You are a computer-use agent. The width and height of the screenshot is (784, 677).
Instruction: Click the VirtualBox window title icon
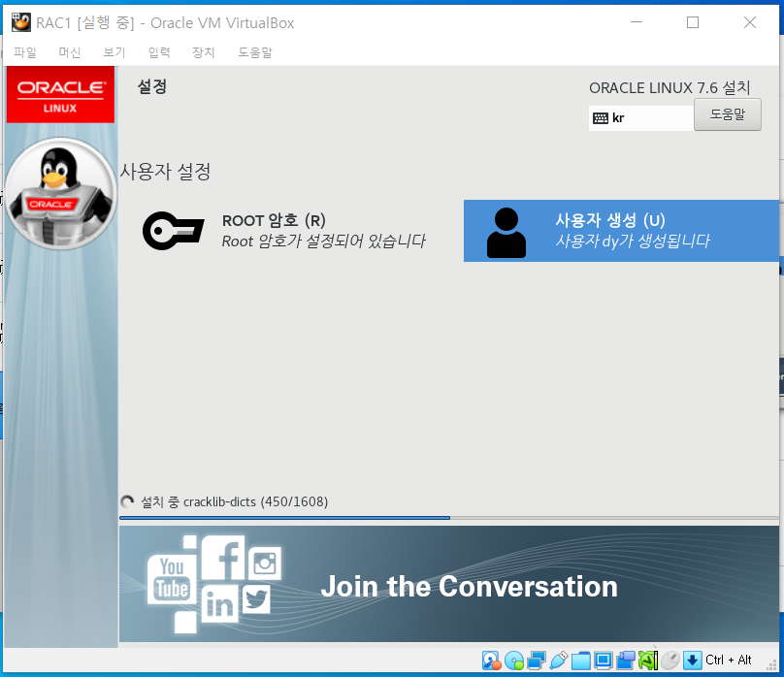[21, 22]
